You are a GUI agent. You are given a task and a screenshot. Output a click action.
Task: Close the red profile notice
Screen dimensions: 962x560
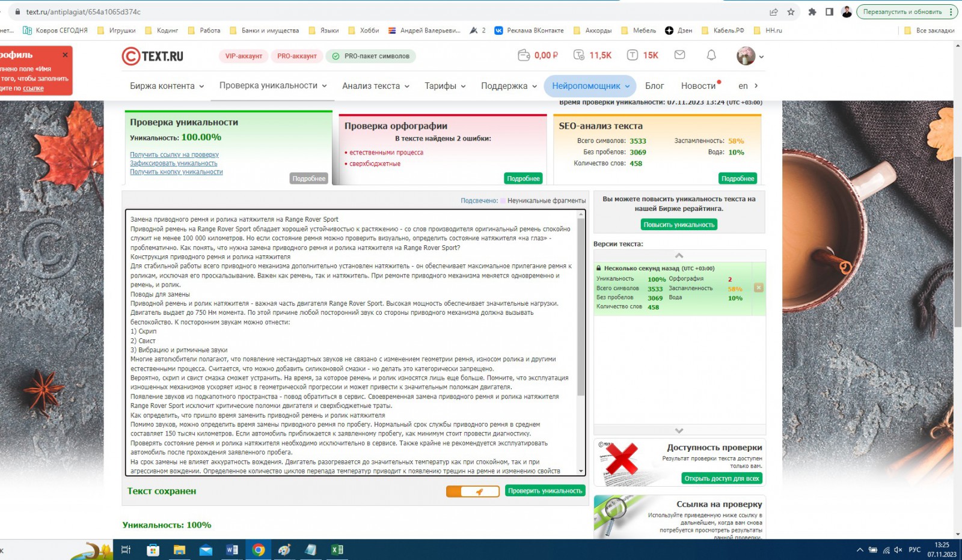click(x=65, y=55)
